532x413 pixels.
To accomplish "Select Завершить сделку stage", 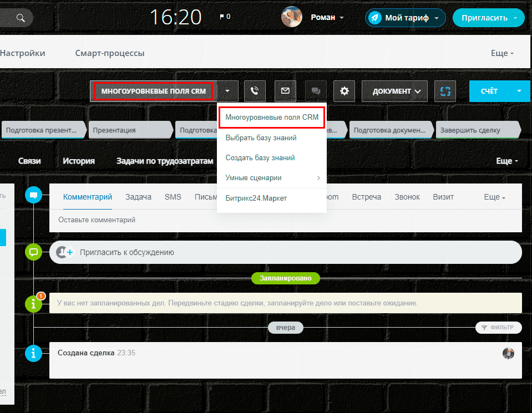I will [x=478, y=130].
